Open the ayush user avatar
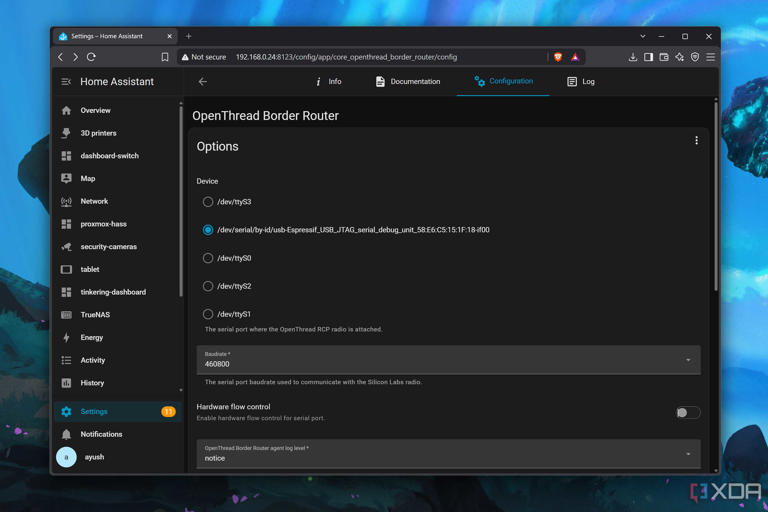This screenshot has width=768, height=512. click(67, 457)
